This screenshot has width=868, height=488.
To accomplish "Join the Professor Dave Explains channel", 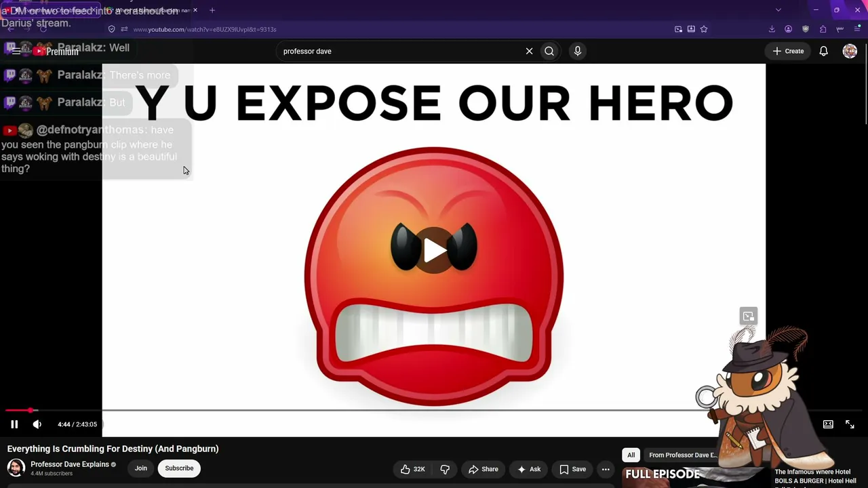I will click(141, 468).
